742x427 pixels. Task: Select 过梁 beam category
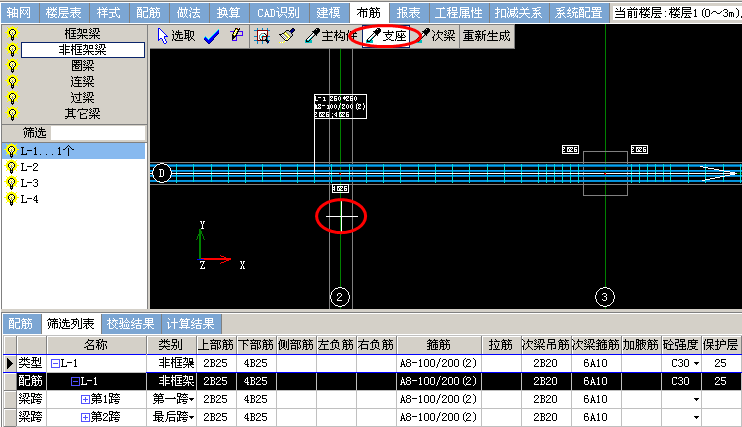point(83,98)
